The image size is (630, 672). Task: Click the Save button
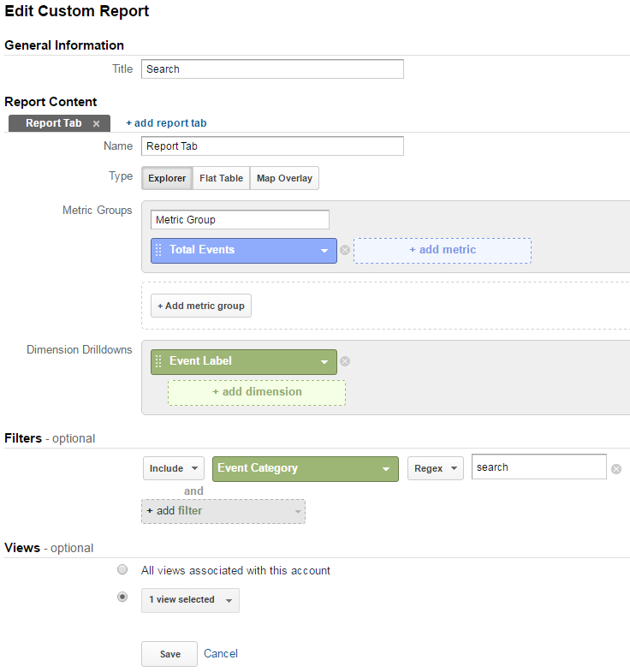tap(169, 654)
